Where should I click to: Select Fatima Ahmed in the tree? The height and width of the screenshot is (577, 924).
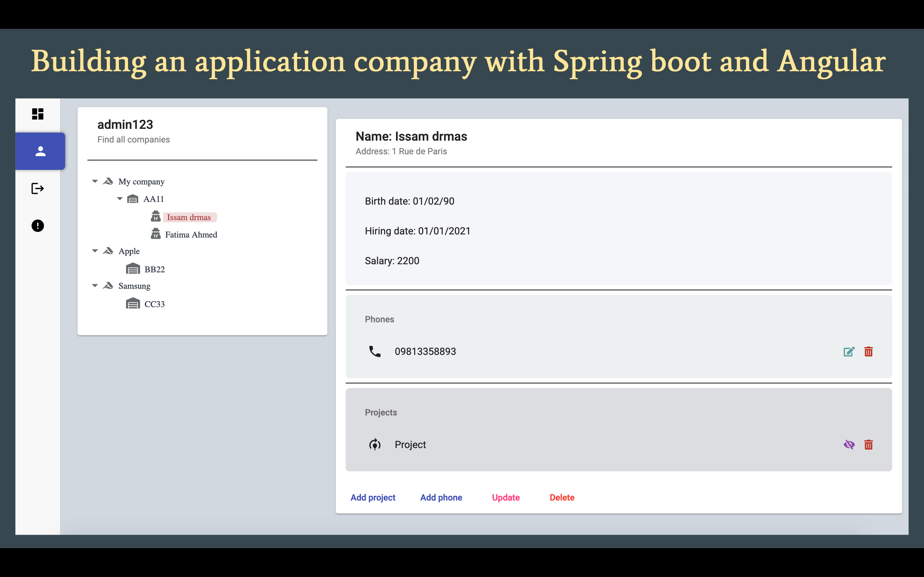click(191, 235)
